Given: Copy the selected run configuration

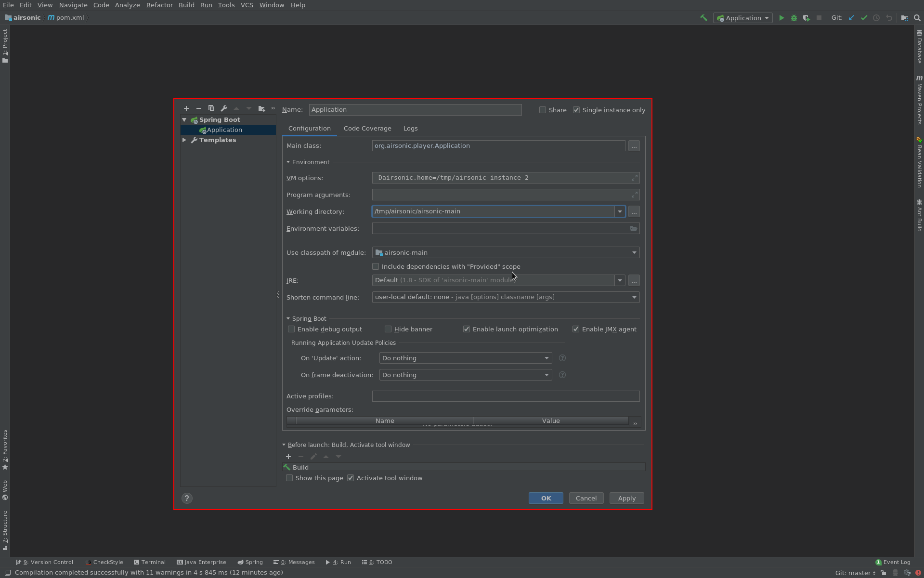Looking at the screenshot, I should [x=211, y=108].
